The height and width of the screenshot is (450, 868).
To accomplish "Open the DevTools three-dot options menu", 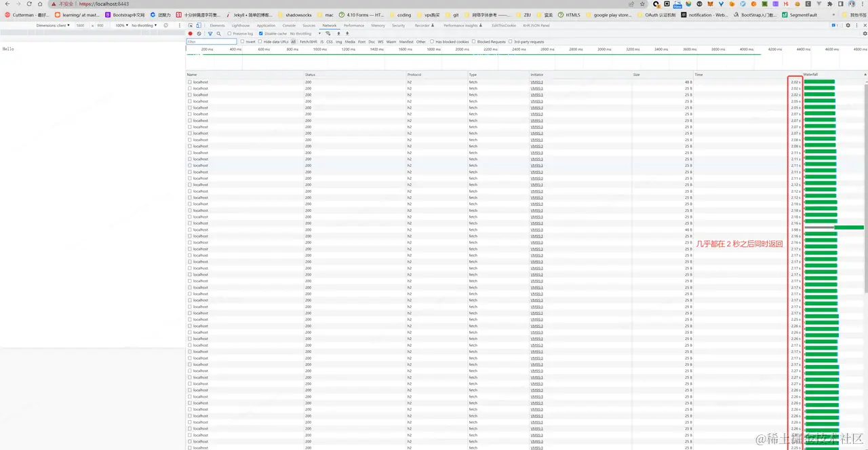I will tap(856, 25).
